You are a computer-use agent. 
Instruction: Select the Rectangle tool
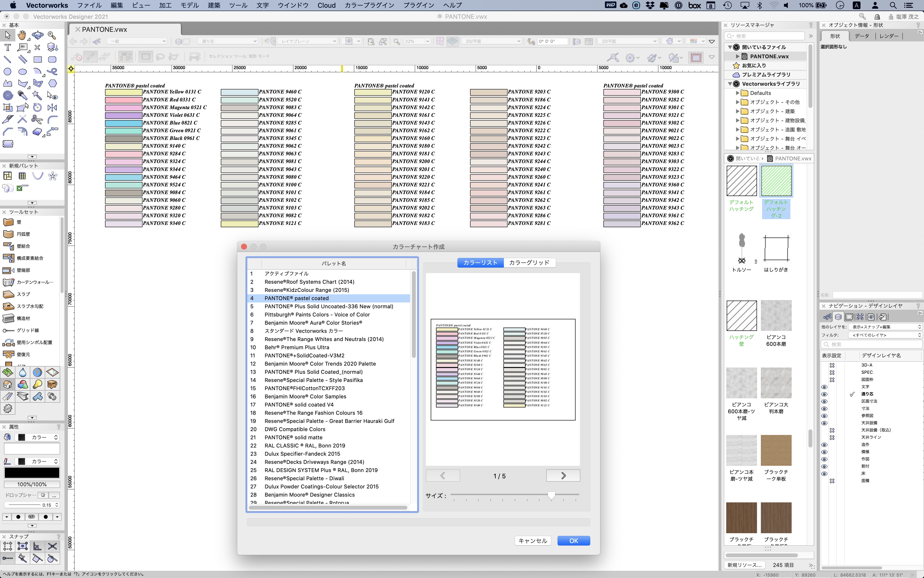click(x=38, y=60)
